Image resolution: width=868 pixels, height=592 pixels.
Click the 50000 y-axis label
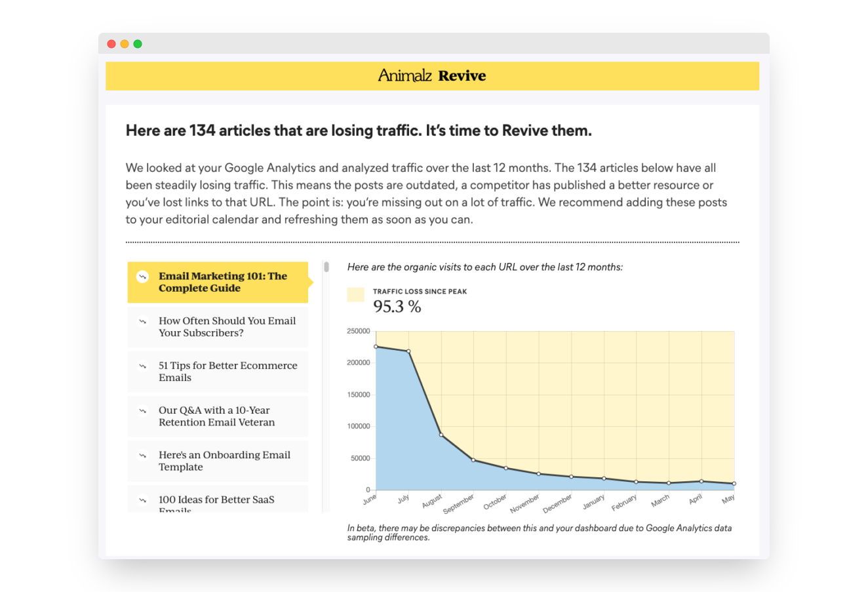coord(361,458)
